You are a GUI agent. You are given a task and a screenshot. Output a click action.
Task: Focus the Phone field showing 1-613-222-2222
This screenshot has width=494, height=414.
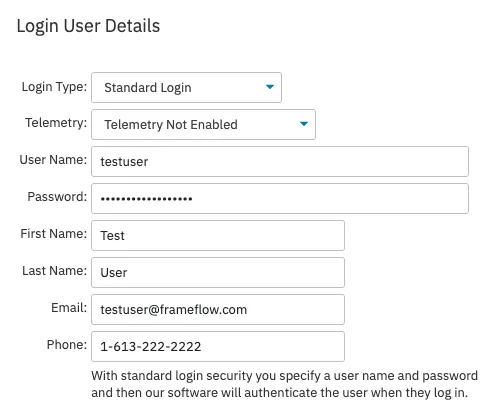tap(218, 346)
